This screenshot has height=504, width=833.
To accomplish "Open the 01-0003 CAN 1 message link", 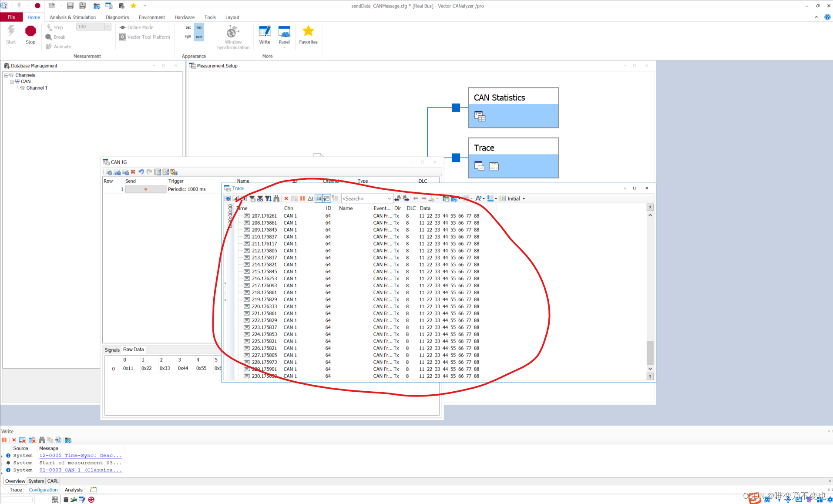I will coord(81,470).
